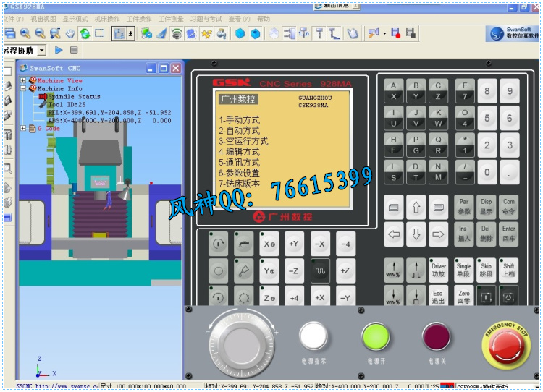Select the dashed rectangle selection tool
The height and width of the screenshot is (392, 543).
tap(100, 33)
